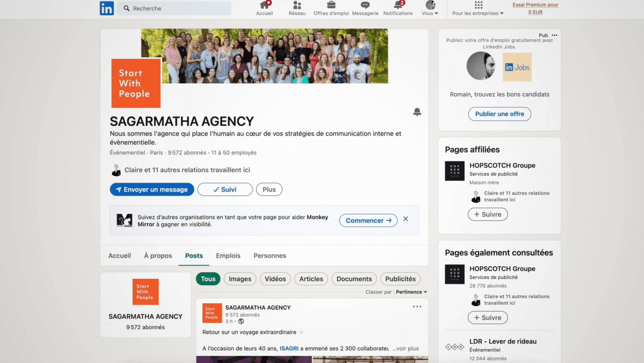Open the Vous profile menu

pos(430,8)
